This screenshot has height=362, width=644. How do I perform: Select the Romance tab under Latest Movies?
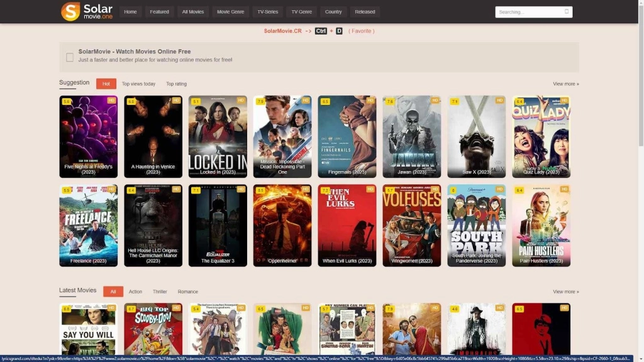187,292
